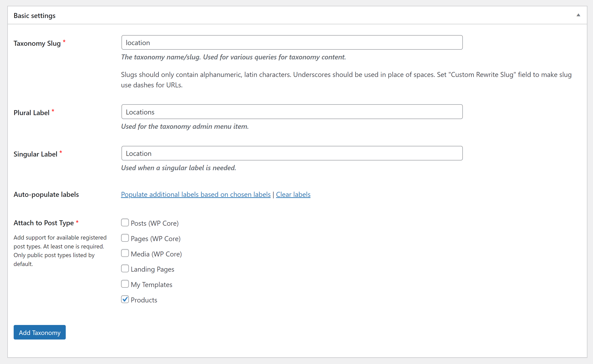Screen dimensions: 593x364
Task: Click the Add Taxonomy button
Action: [39, 332]
